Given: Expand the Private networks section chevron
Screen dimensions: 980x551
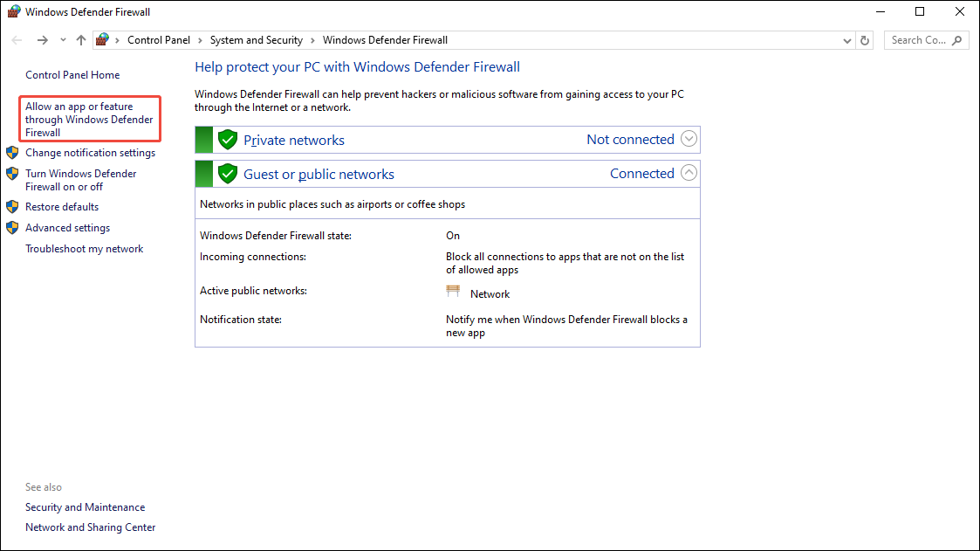Looking at the screenshot, I should [x=689, y=139].
